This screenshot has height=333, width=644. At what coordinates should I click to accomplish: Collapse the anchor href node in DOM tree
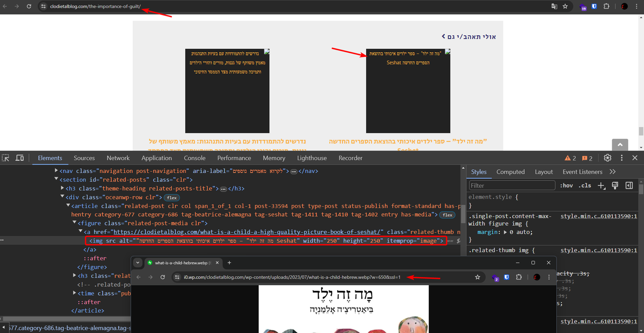[x=80, y=232]
